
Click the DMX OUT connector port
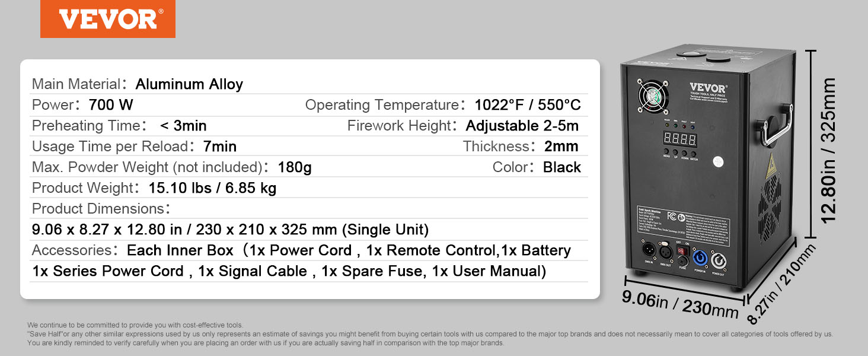coord(666,252)
